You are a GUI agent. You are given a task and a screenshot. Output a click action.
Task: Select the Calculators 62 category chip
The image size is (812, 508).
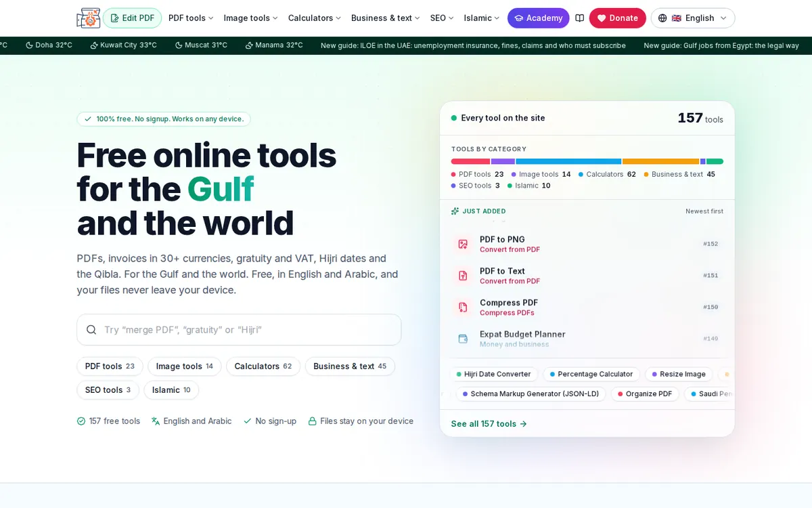coord(263,366)
